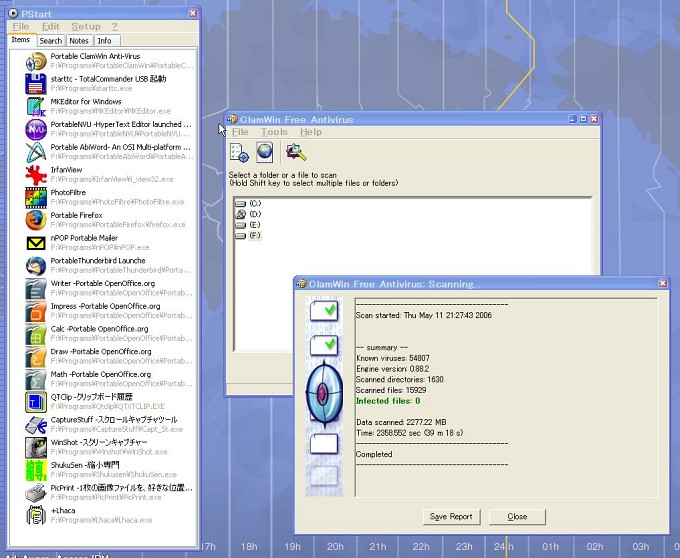
Task: Minimize the ClamWin Free Antivirus window
Action: pyautogui.click(x=573, y=119)
